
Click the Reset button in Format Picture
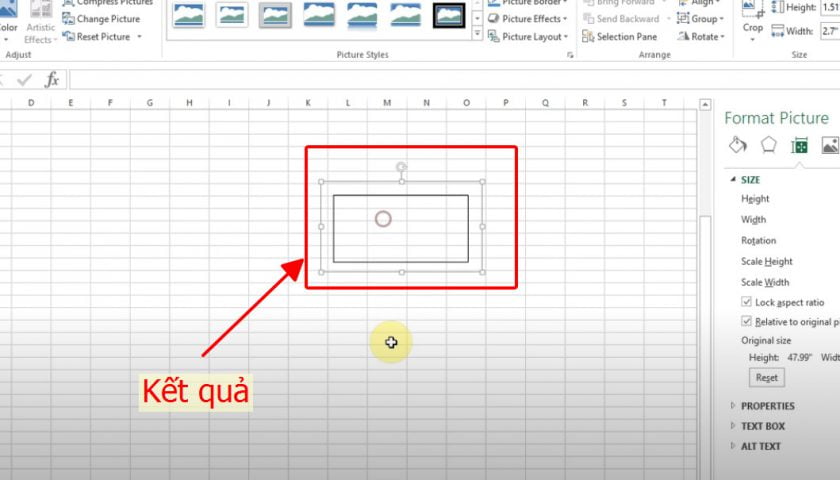pos(767,378)
